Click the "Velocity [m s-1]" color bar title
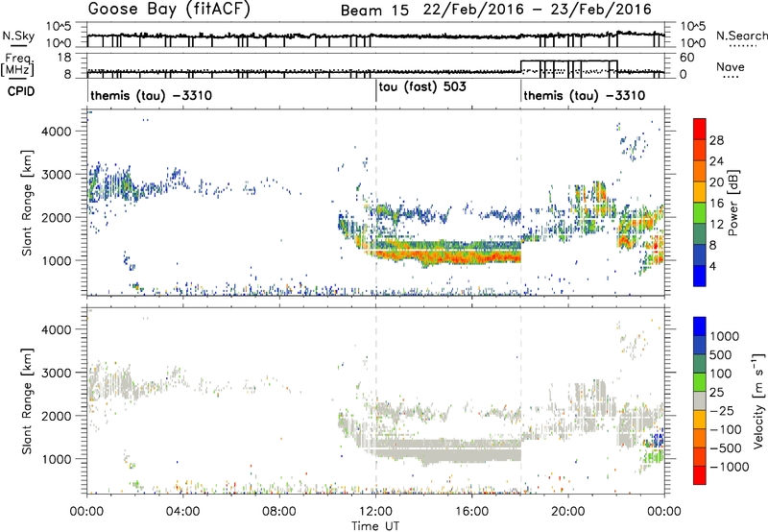768x532 pixels. tap(758, 400)
